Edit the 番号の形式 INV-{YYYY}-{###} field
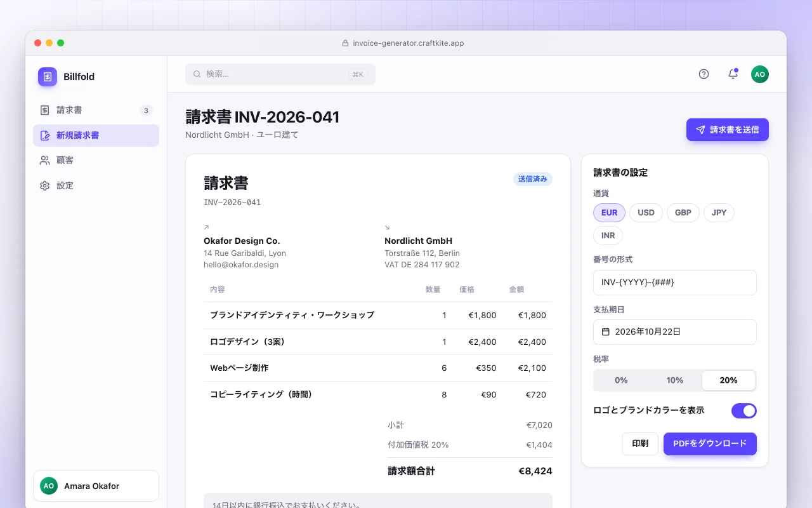 (x=675, y=283)
